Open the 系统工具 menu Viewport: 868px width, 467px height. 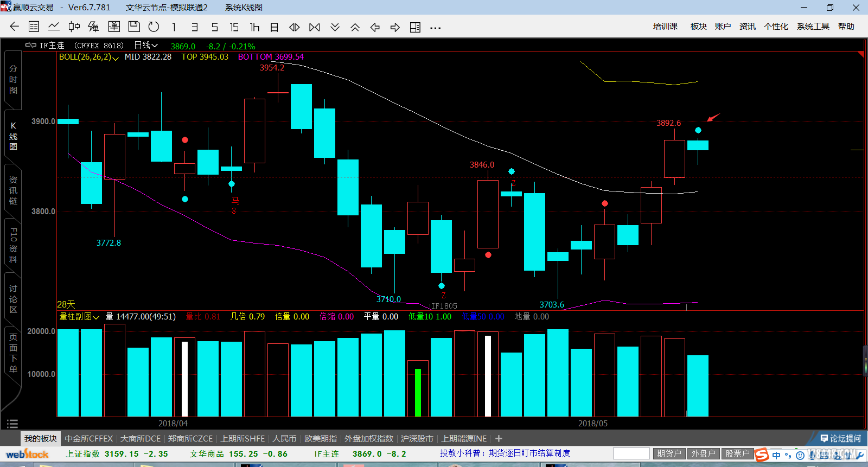pos(813,27)
